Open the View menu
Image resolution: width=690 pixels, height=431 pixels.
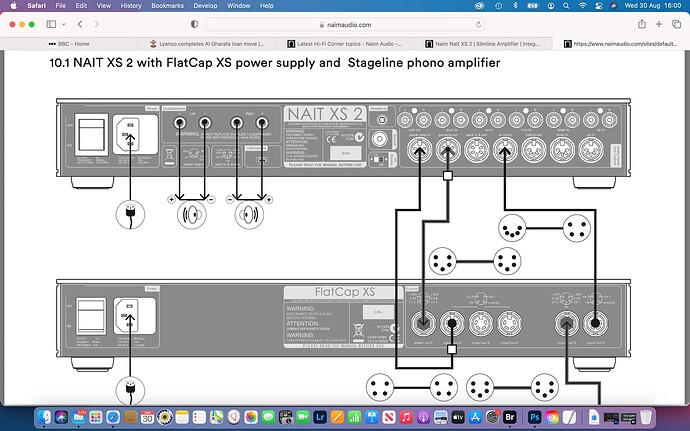click(x=104, y=6)
